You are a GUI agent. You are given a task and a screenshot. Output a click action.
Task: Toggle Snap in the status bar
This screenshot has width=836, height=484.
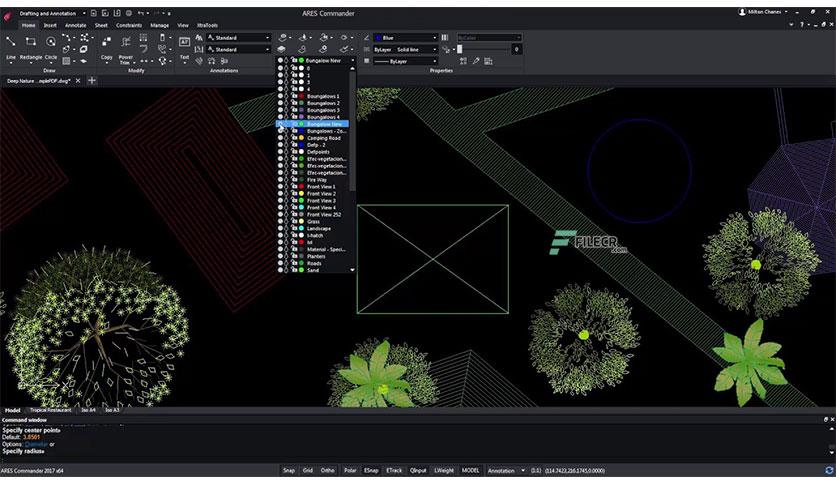pyautogui.click(x=288, y=470)
